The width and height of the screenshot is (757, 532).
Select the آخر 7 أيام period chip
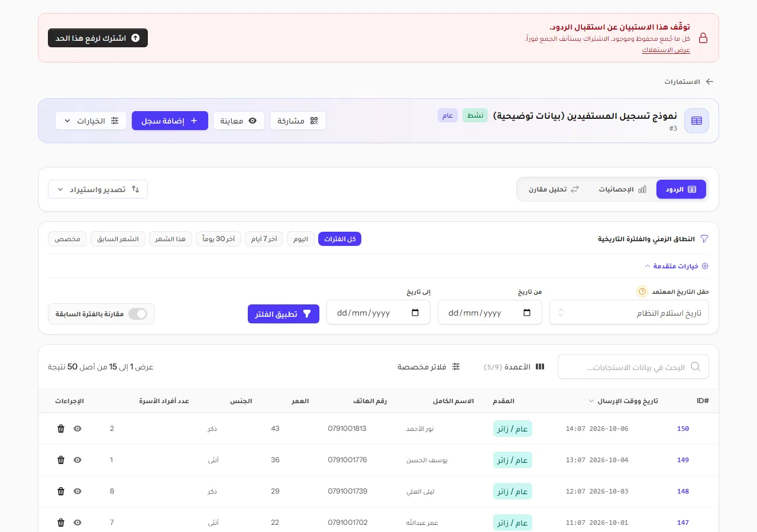pyautogui.click(x=264, y=239)
